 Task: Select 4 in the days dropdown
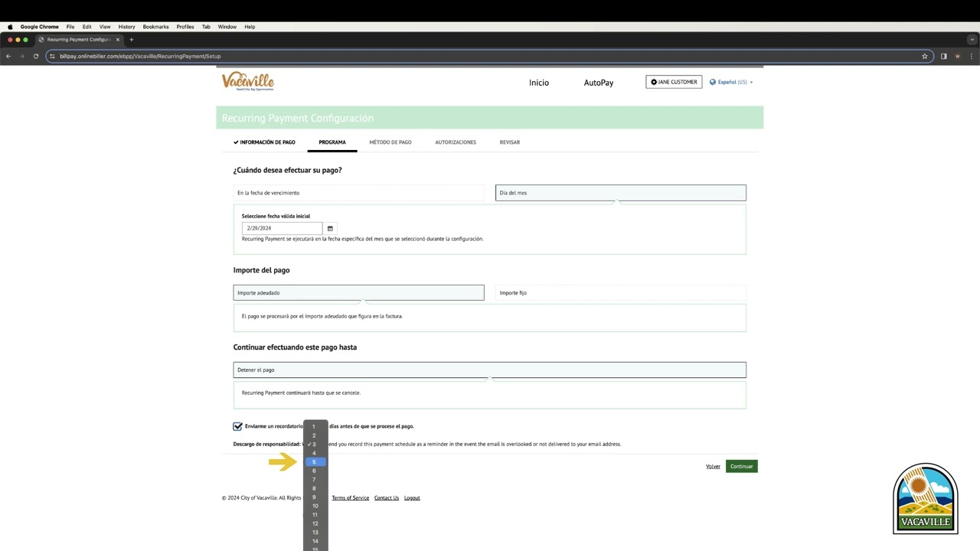(315, 453)
